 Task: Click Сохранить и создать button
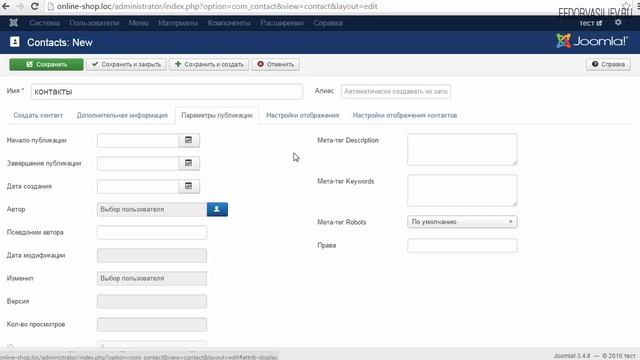[x=209, y=64]
